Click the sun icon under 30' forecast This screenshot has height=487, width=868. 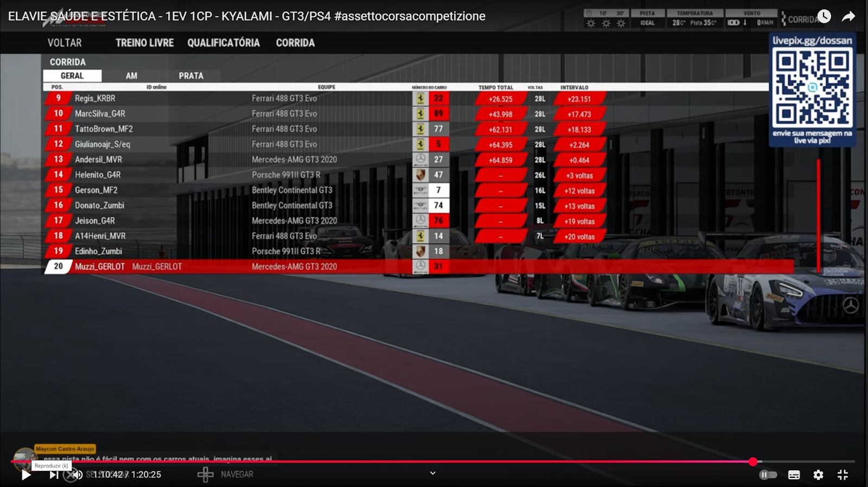[621, 23]
